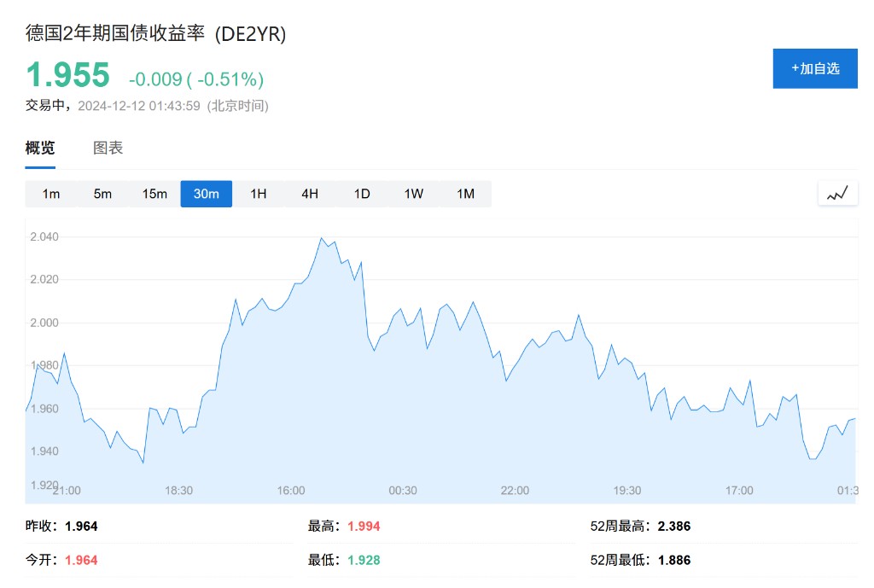Click the 最低 value 1.928
The width and height of the screenshot is (874, 588).
[x=364, y=561]
